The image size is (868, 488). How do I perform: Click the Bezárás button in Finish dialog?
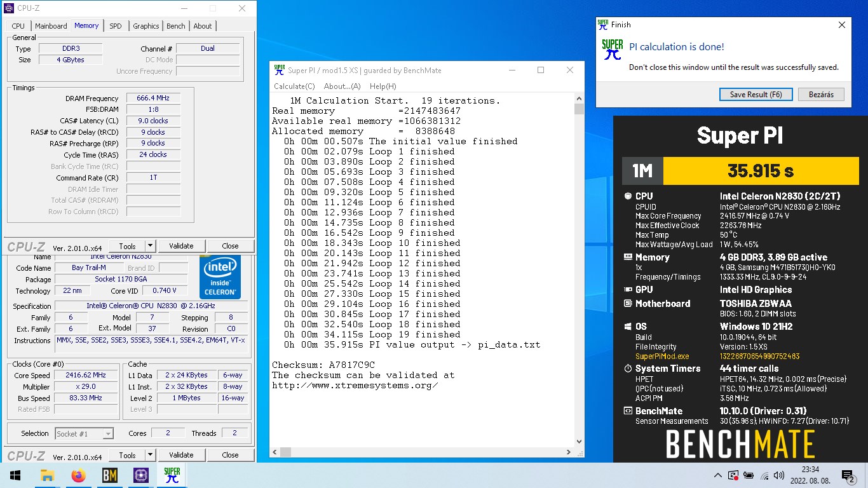tap(821, 95)
